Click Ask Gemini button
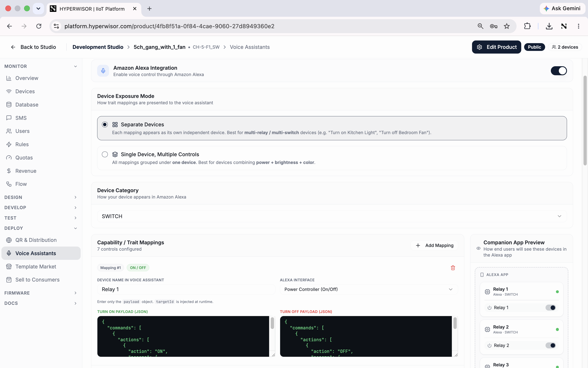 coord(562,9)
